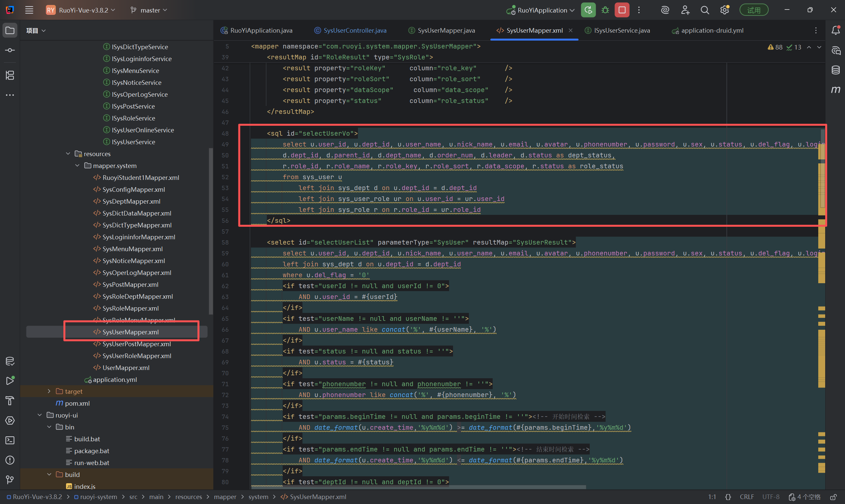Image resolution: width=845 pixels, height=504 pixels.
Task: Open the notifications bell
Action: [835, 31]
